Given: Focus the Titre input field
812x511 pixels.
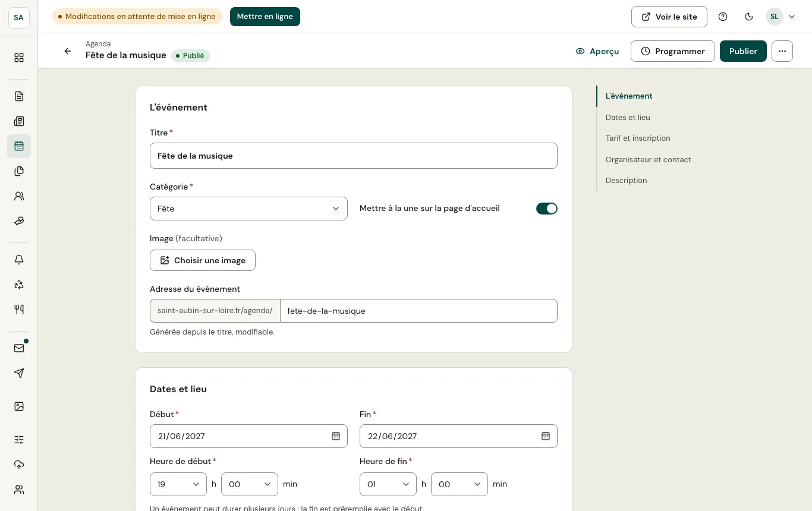Looking at the screenshot, I should (354, 156).
